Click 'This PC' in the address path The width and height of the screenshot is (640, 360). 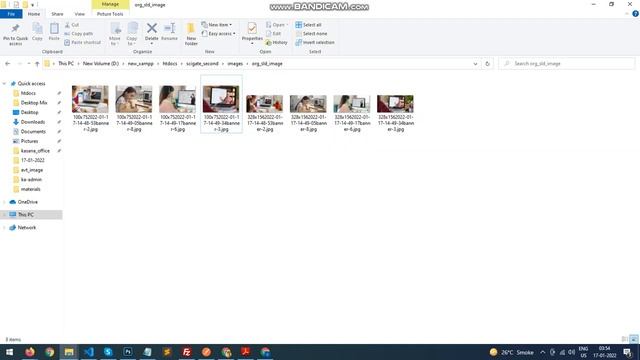coord(66,64)
